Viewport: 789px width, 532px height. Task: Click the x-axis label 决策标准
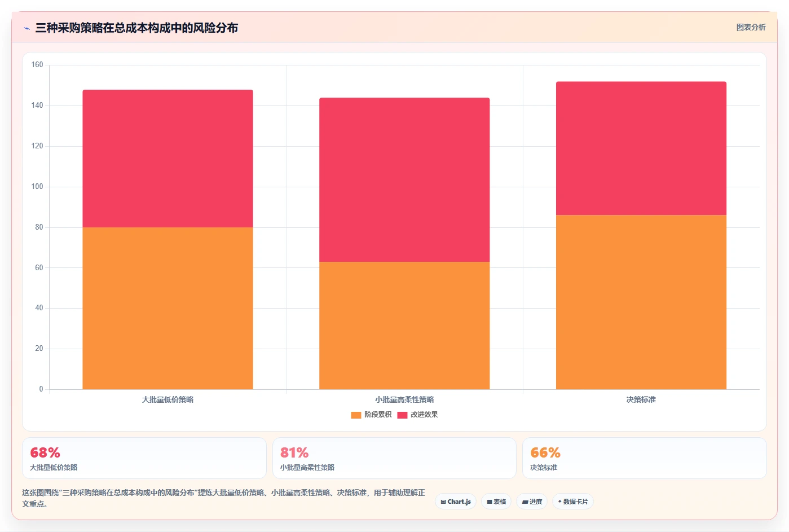(641, 399)
